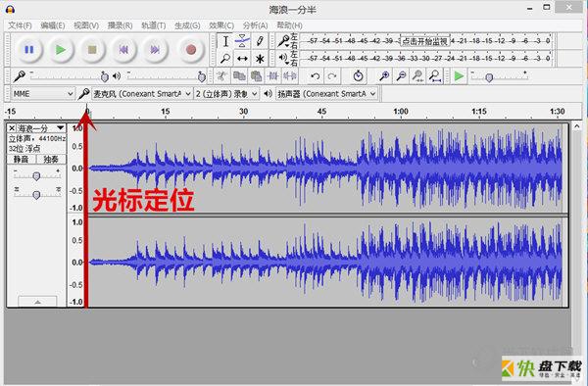
Task: Open the speaker output device dropdown
Action: pyautogui.click(x=326, y=94)
